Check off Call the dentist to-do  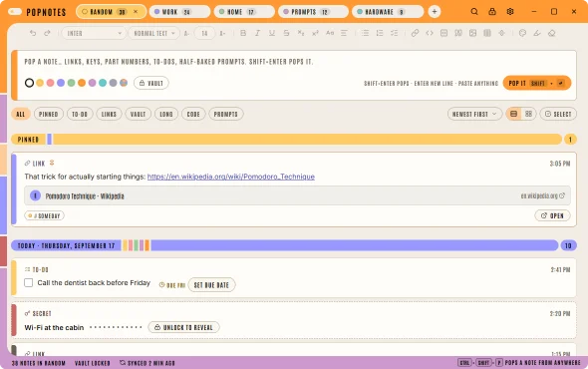(x=29, y=282)
